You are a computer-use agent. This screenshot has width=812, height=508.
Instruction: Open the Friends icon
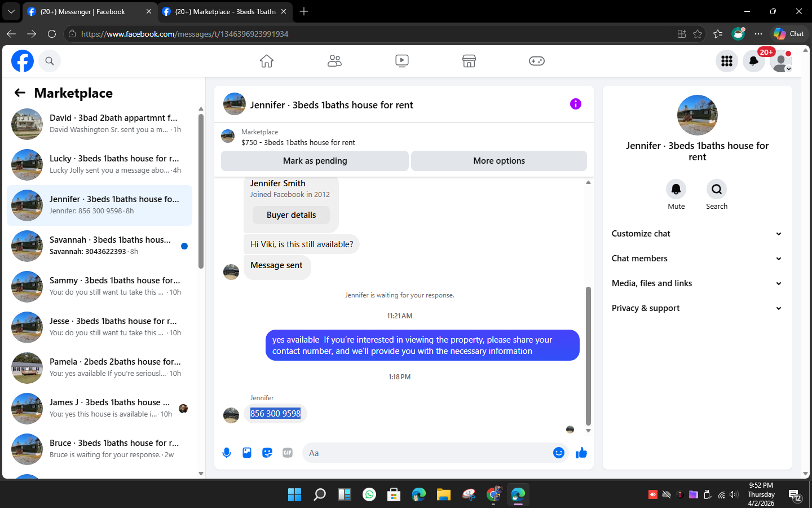[334, 61]
